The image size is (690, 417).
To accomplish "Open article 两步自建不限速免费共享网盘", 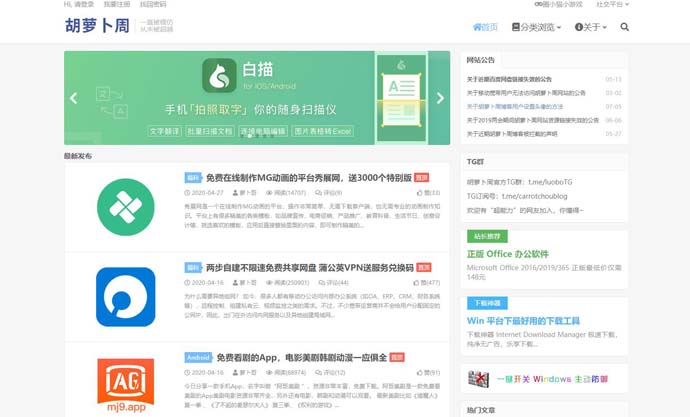I will coord(310,267).
